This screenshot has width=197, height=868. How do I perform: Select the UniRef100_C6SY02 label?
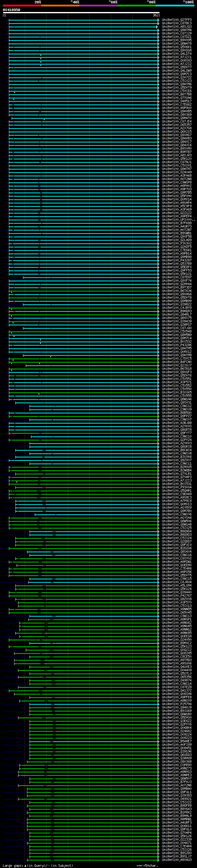(x=177, y=558)
